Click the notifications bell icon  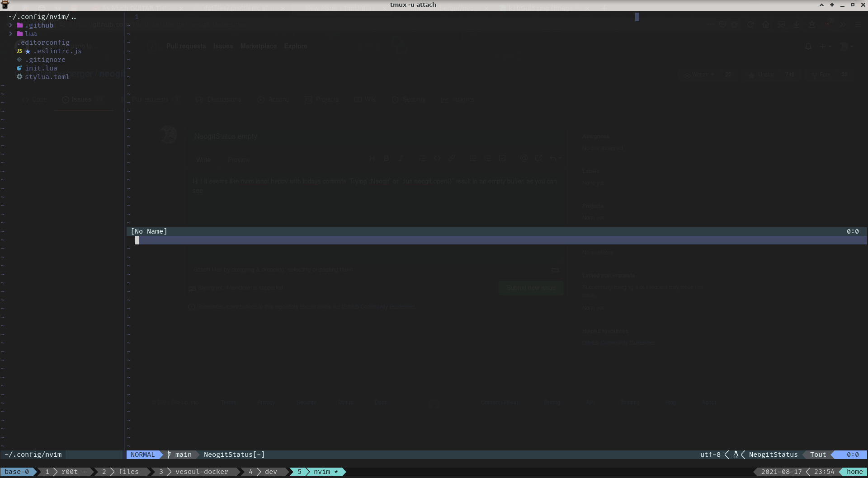[x=808, y=47]
